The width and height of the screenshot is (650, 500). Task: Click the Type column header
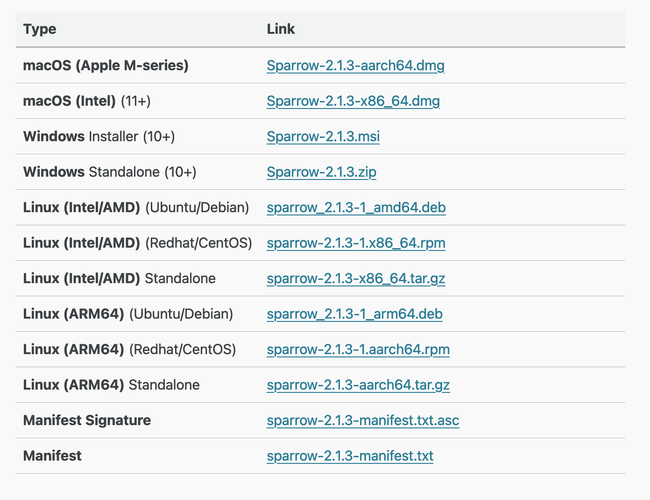(40, 29)
